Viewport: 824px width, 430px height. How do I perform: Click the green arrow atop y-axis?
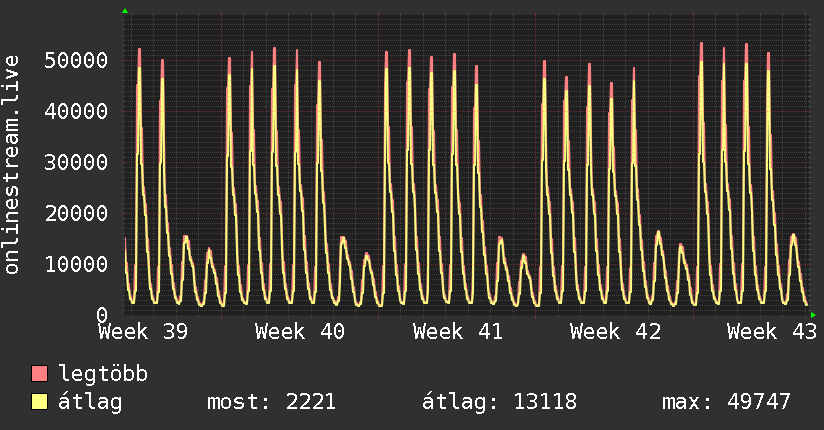tap(125, 11)
